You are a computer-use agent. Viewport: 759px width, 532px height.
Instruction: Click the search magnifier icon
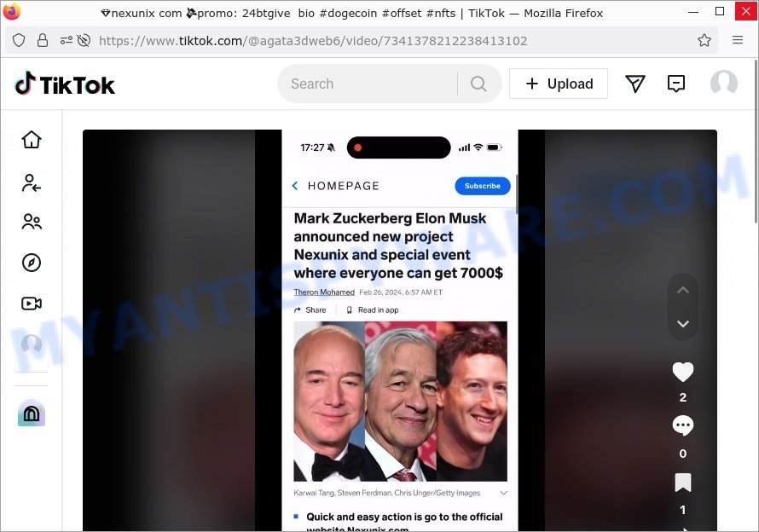(478, 84)
